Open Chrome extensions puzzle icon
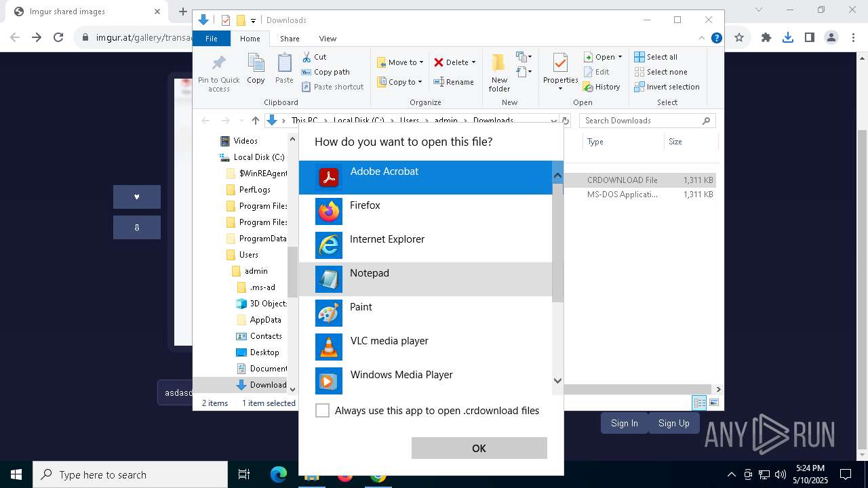This screenshot has width=868, height=488. pyautogui.click(x=766, y=37)
